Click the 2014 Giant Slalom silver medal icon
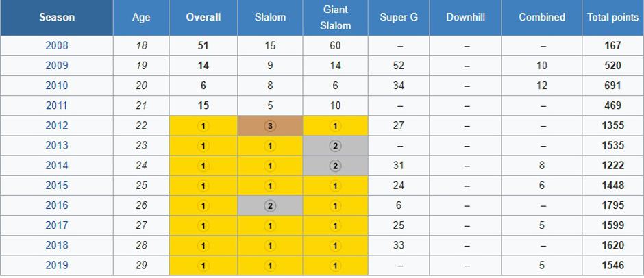Viewport: 644px width, 278px height. coord(336,166)
